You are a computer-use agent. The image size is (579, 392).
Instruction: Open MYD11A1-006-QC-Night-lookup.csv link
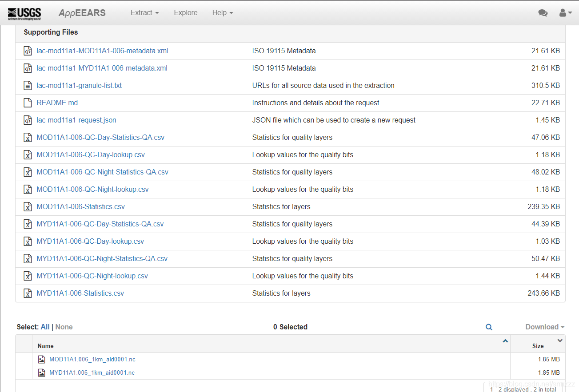[x=92, y=276]
